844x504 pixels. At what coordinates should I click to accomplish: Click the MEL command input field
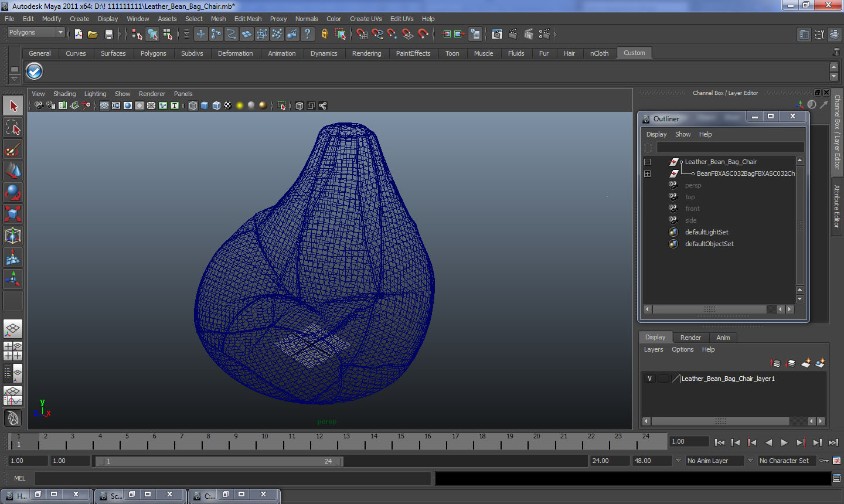tap(233, 478)
